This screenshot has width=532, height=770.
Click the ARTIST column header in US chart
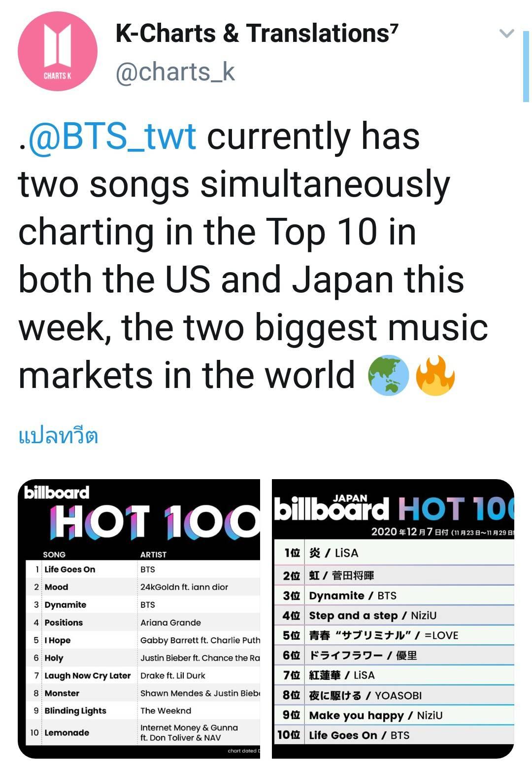(x=153, y=555)
